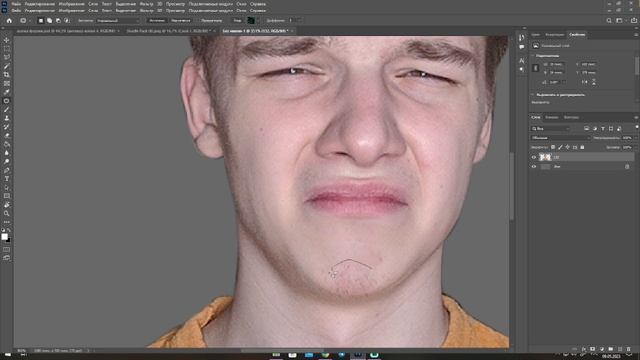Switch to the Контуры (Paths) tab
Screen dimensions: 640x360
coord(571,118)
